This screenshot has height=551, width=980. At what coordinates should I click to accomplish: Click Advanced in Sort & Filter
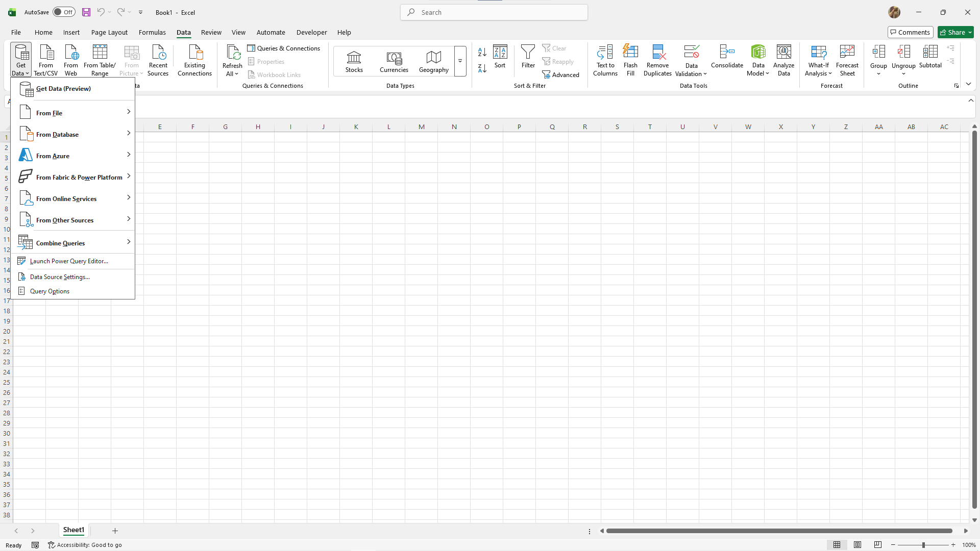pos(561,74)
